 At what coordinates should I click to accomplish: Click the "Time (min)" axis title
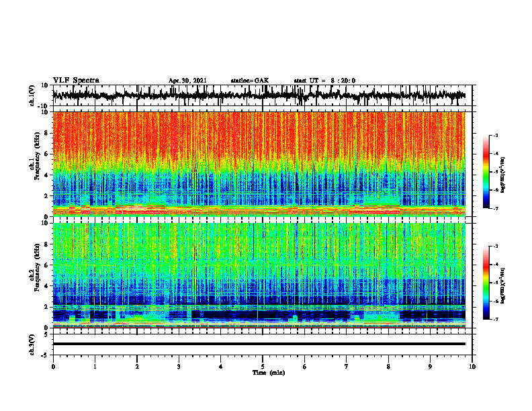[269, 373]
